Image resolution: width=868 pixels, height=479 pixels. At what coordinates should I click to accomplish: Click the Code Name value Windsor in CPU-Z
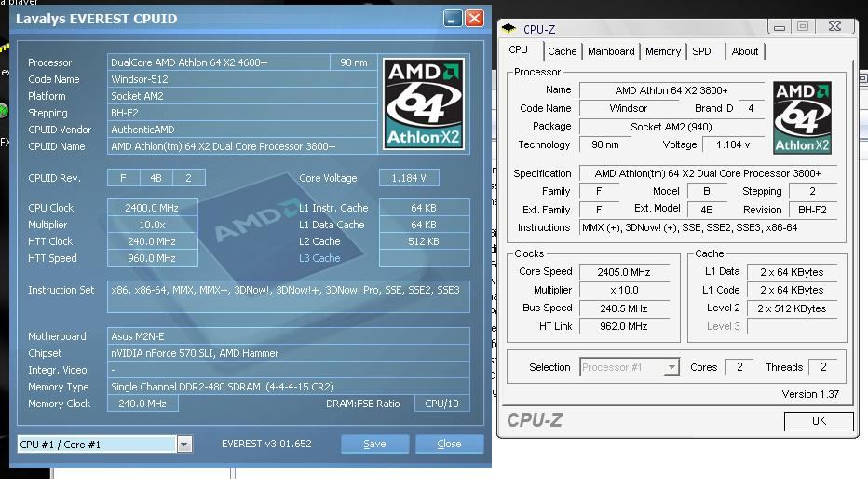click(629, 108)
